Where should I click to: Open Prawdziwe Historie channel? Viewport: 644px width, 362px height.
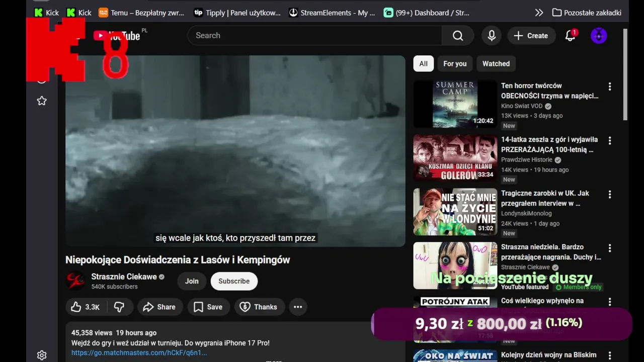click(527, 160)
